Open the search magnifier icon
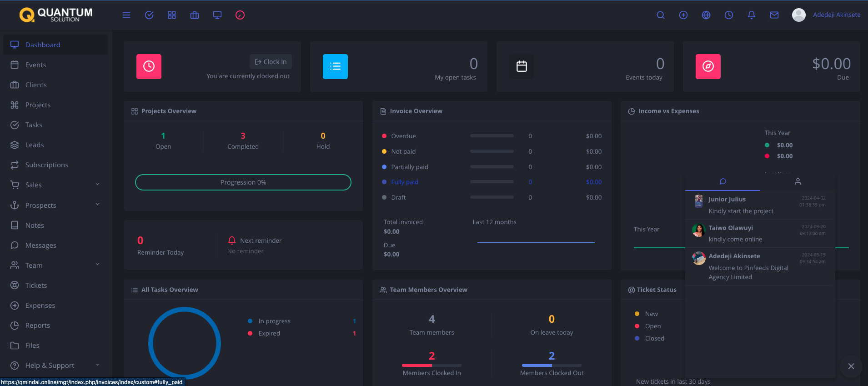Image resolution: width=868 pixels, height=386 pixels. (x=661, y=15)
